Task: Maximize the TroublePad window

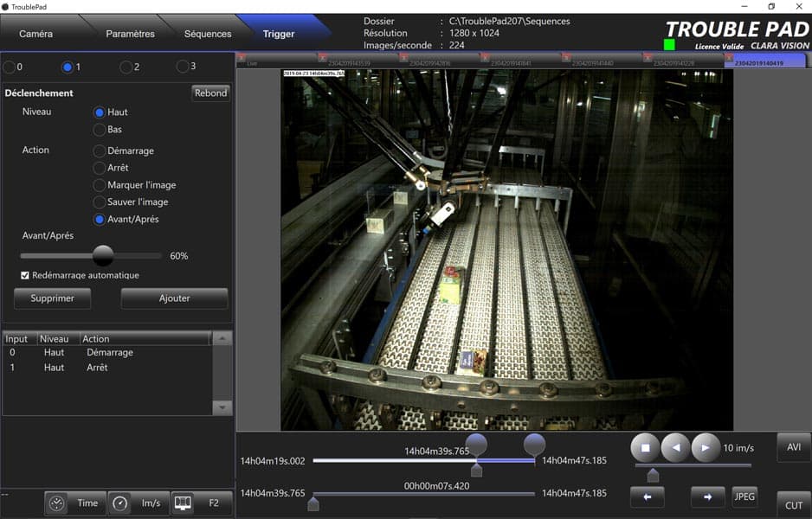Action: coord(771,7)
